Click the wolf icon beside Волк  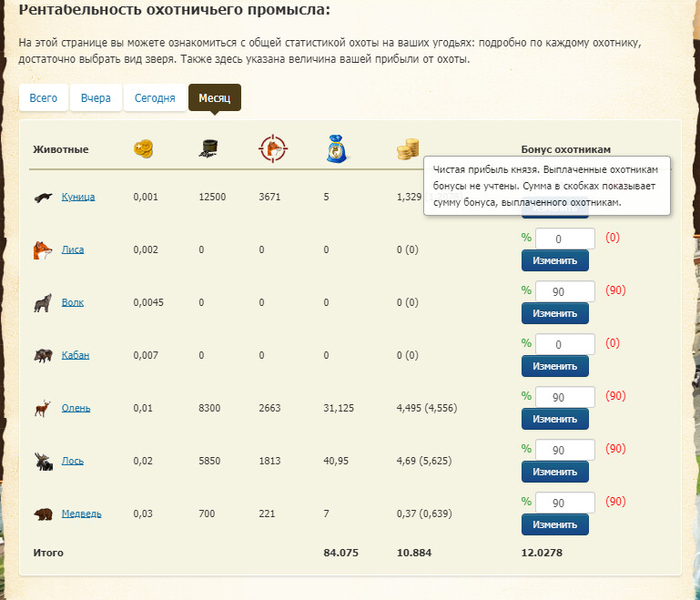tap(42, 302)
